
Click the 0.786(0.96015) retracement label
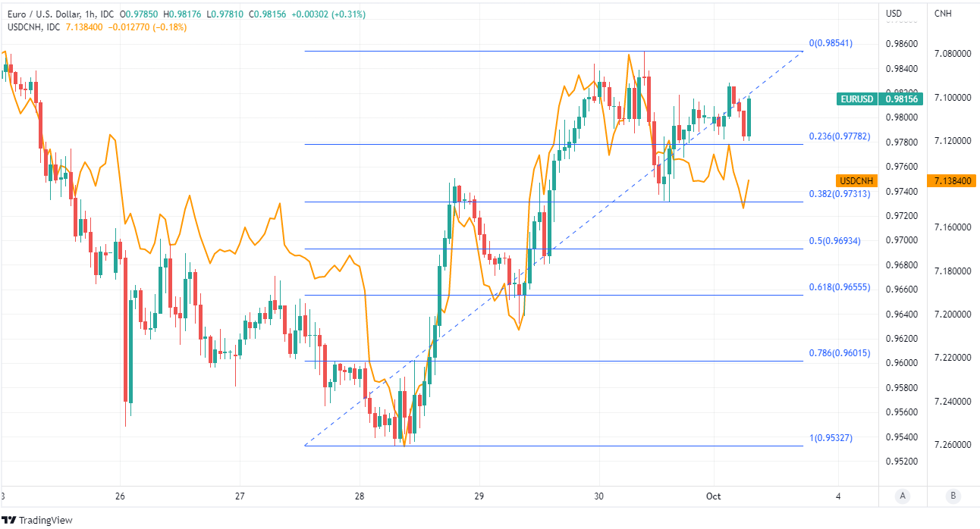pos(838,353)
